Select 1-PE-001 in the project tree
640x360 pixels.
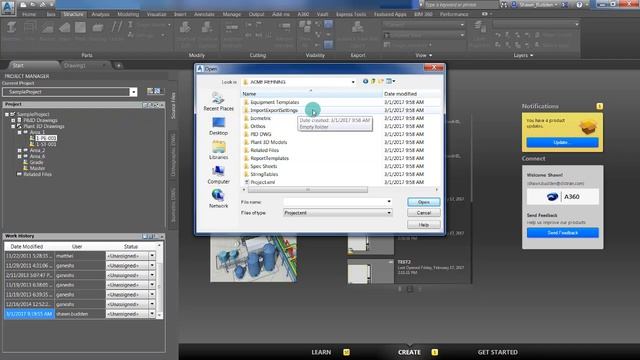(46, 138)
